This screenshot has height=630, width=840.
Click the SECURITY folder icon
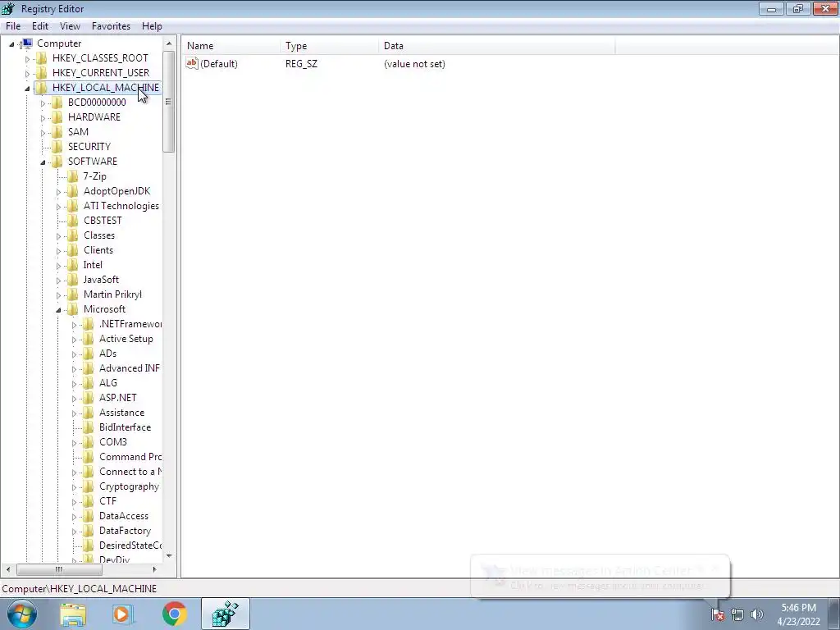pyautogui.click(x=57, y=147)
